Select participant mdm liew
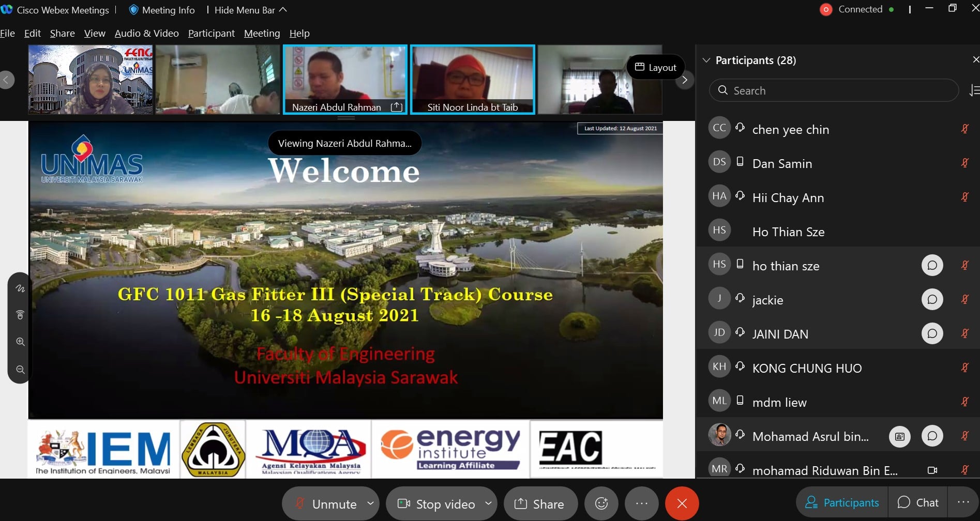The width and height of the screenshot is (980, 521). click(x=838, y=402)
